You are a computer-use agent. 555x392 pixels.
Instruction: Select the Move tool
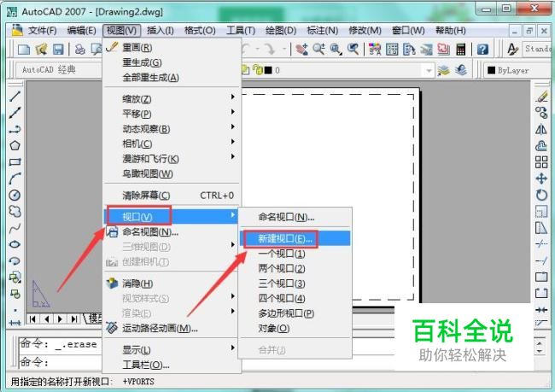coord(541,178)
